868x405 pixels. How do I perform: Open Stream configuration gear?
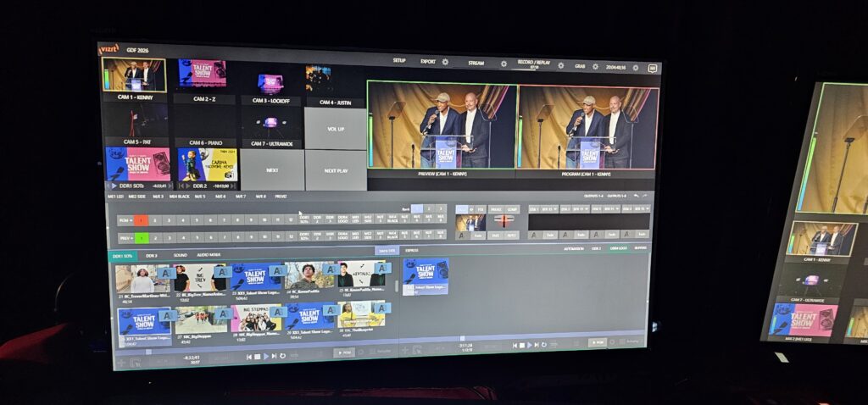coord(504,64)
